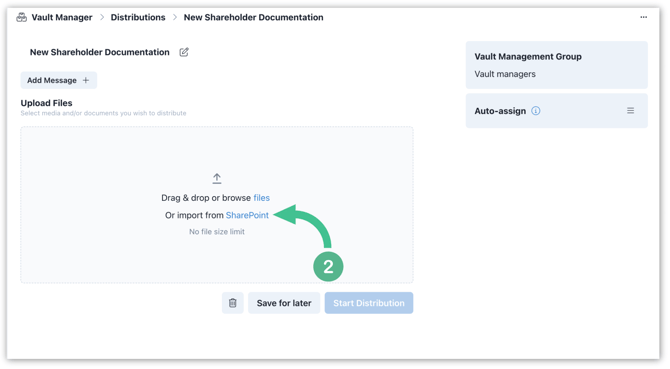Click the No file size limit text
The width and height of the screenshot is (670, 369).
point(217,231)
